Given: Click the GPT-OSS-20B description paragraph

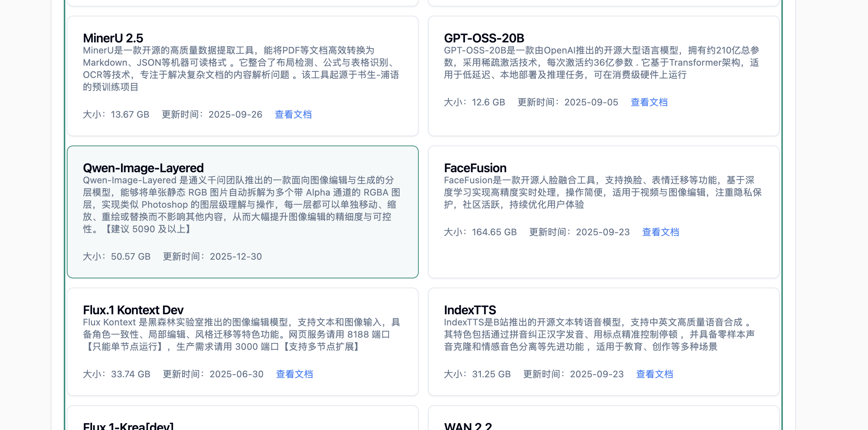Looking at the screenshot, I should 602,63.
